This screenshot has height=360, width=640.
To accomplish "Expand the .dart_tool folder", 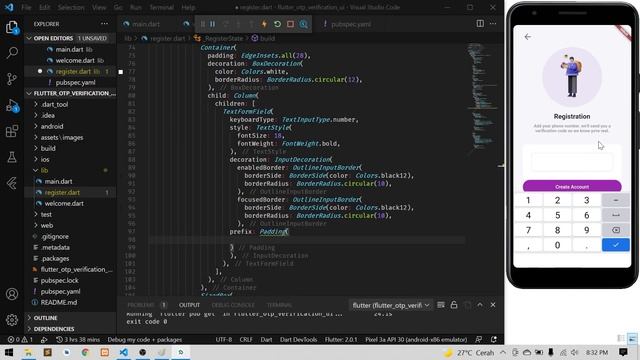I will (x=55, y=104).
